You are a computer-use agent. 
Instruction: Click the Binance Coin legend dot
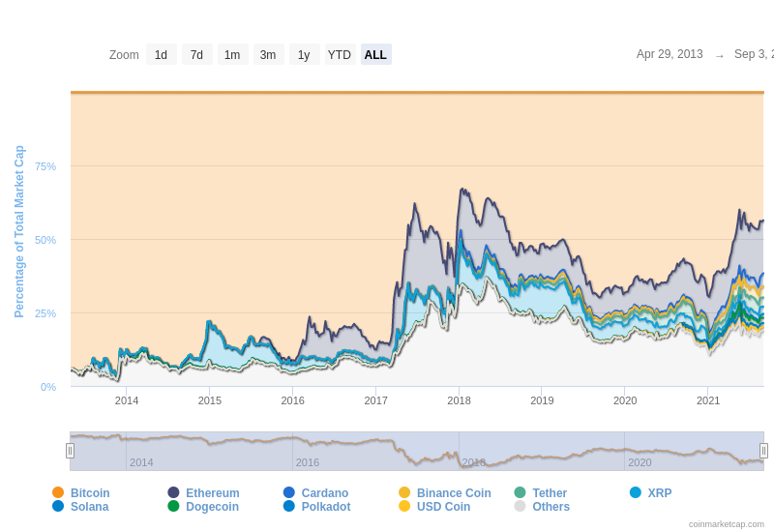[x=404, y=492]
